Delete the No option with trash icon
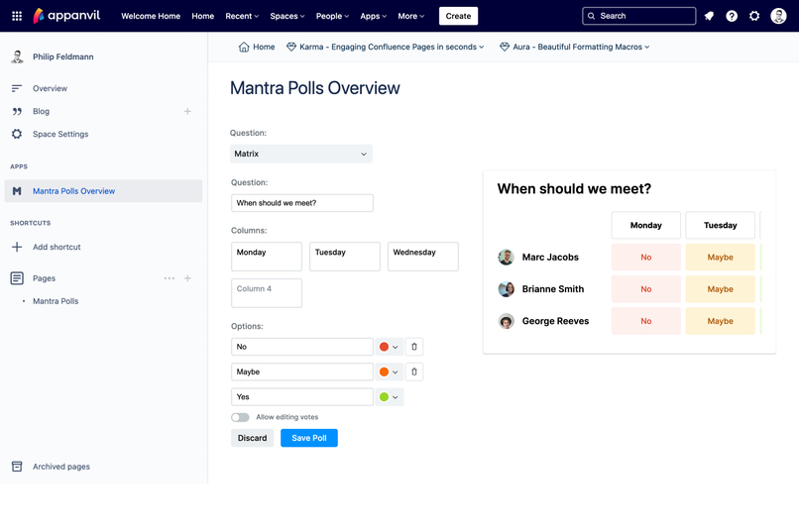 coord(414,347)
